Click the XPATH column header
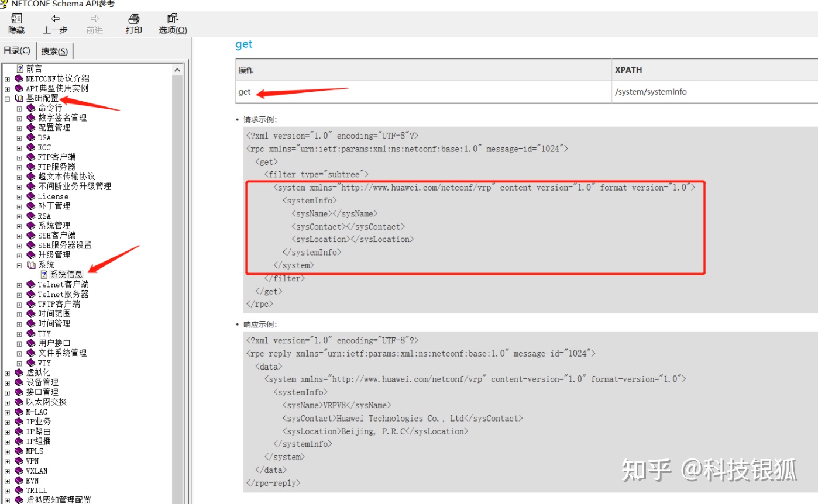 [x=715, y=70]
